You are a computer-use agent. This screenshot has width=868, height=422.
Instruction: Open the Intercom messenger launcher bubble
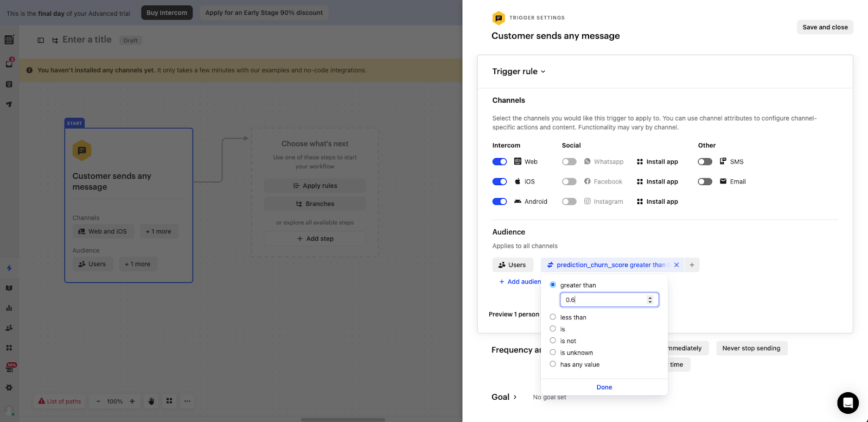click(847, 403)
